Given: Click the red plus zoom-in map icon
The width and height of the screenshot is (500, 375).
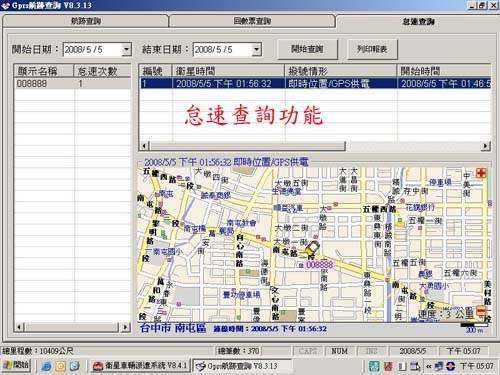Looking at the screenshot, I should (481, 173).
